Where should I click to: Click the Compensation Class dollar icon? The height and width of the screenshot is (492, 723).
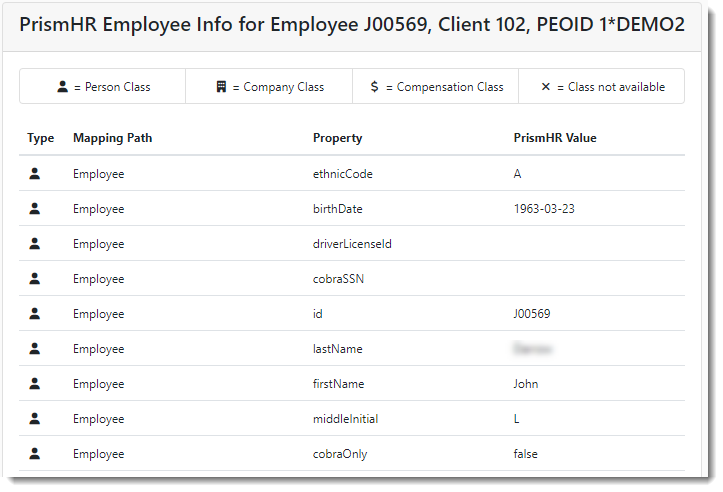click(375, 87)
